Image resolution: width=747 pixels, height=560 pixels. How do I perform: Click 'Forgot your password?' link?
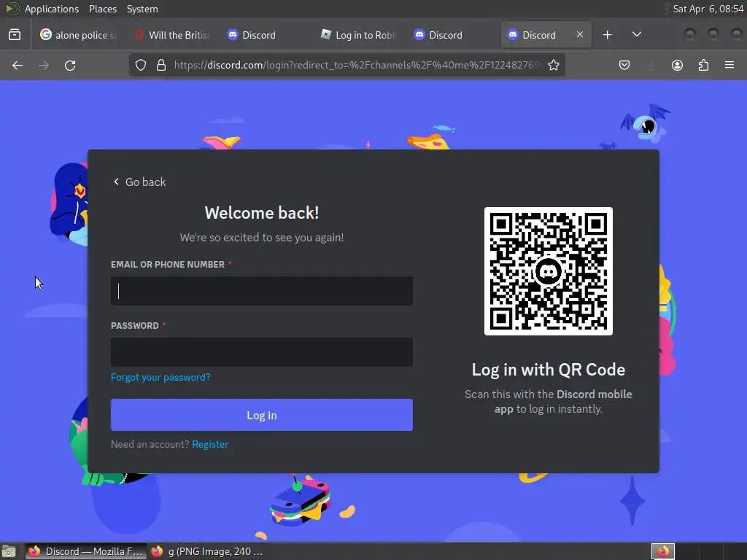(x=160, y=377)
